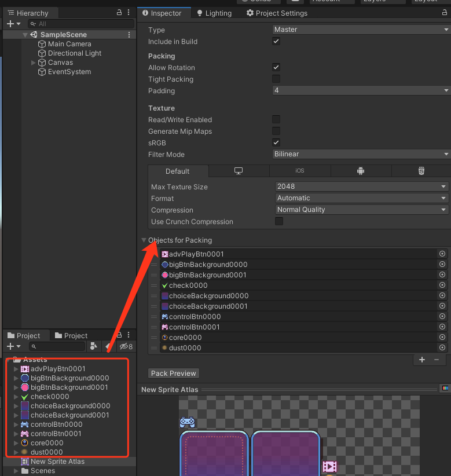Select the Default platform tab
Image resolution: width=451 pixels, height=476 pixels.
click(178, 171)
